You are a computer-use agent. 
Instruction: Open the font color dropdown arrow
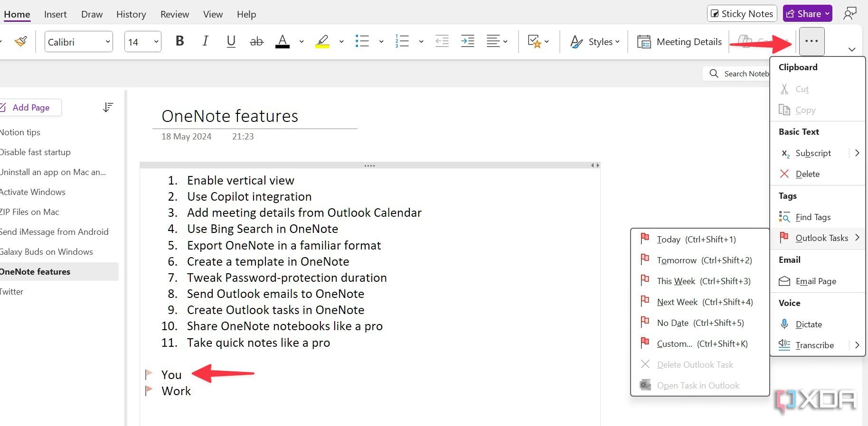point(301,42)
